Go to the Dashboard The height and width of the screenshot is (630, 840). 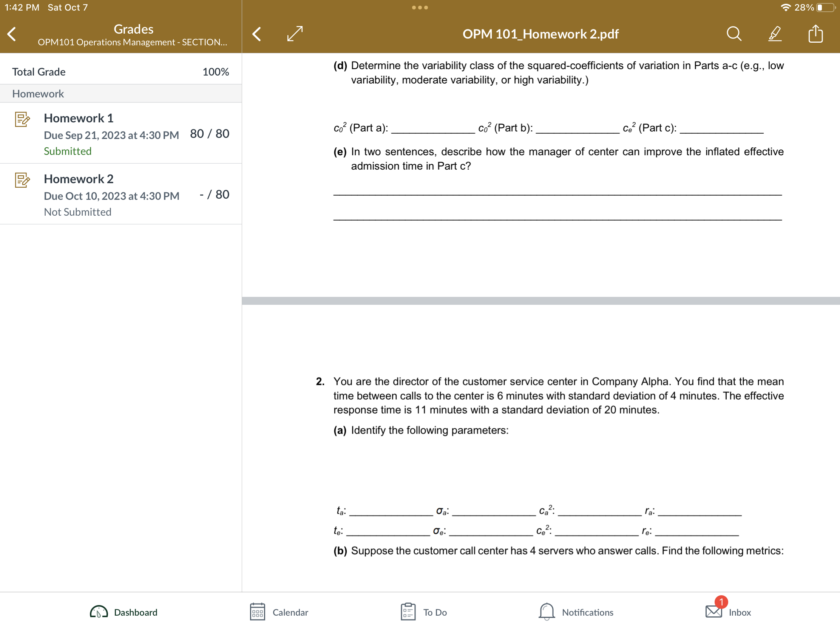124,612
